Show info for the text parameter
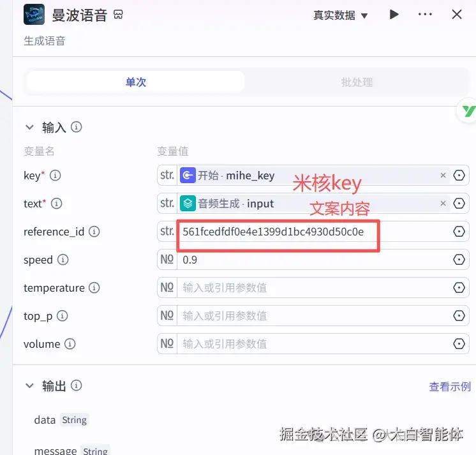The image size is (476, 455). pyautogui.click(x=56, y=204)
